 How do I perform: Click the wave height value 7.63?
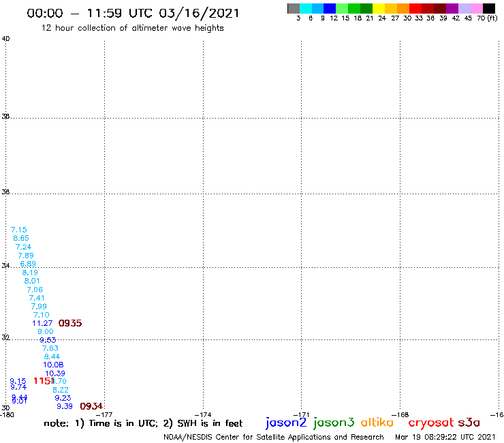(50, 348)
